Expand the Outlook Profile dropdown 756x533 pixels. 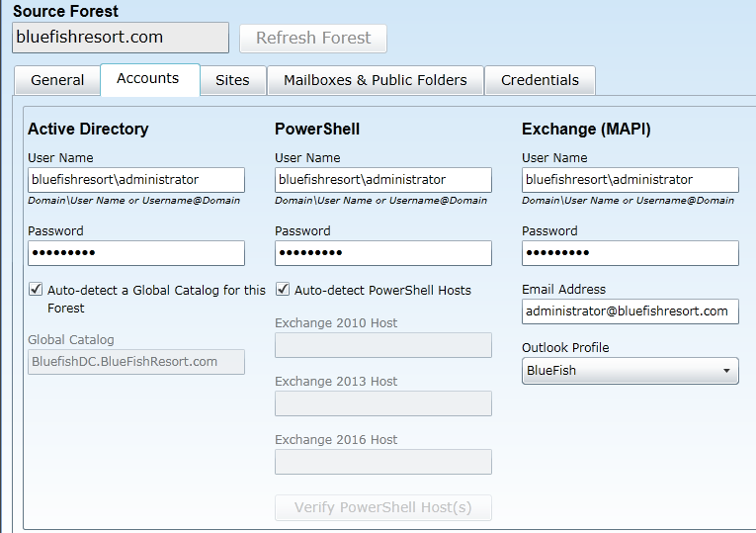pos(630,371)
